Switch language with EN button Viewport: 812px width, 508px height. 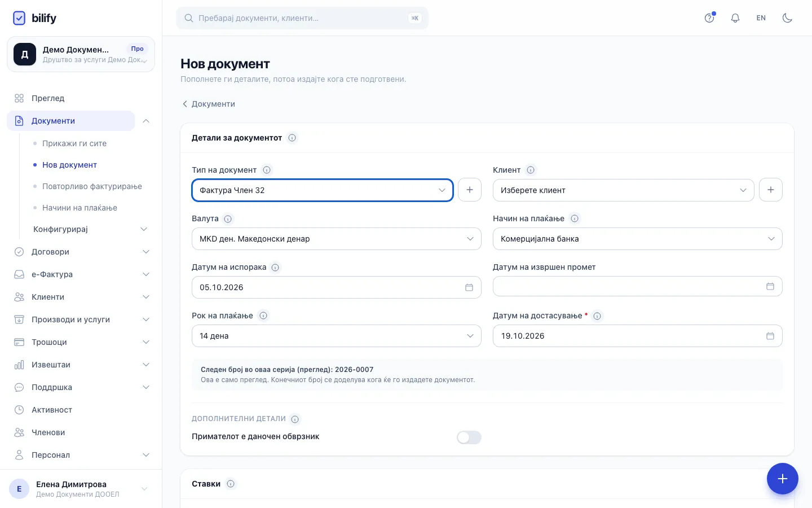pos(761,18)
